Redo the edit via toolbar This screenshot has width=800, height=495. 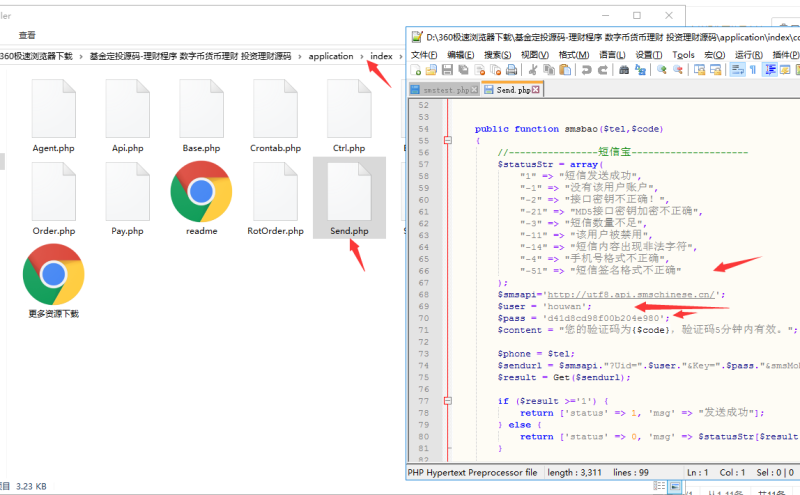pyautogui.click(x=603, y=70)
